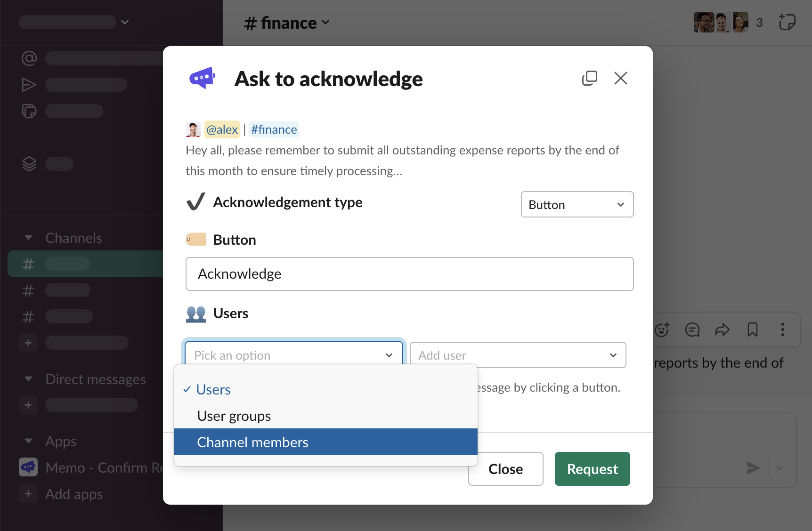Select Channel members option
The height and width of the screenshot is (531, 812).
coord(252,442)
